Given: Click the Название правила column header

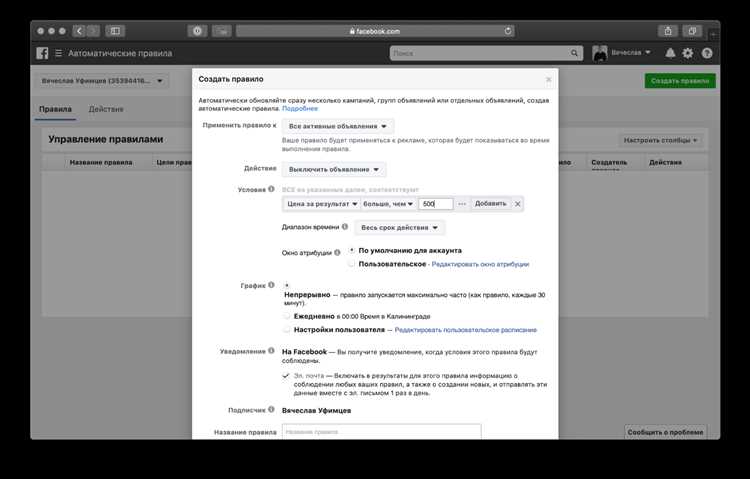Looking at the screenshot, I should [x=101, y=162].
